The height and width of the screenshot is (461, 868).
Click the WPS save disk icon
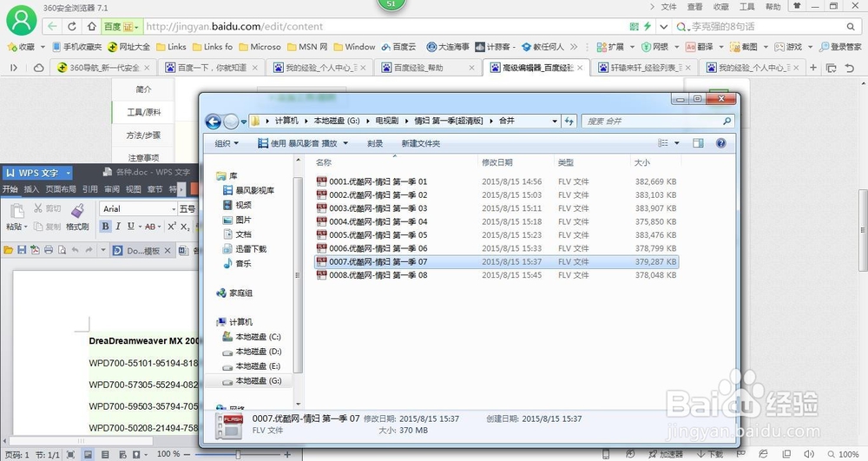[x=22, y=250]
